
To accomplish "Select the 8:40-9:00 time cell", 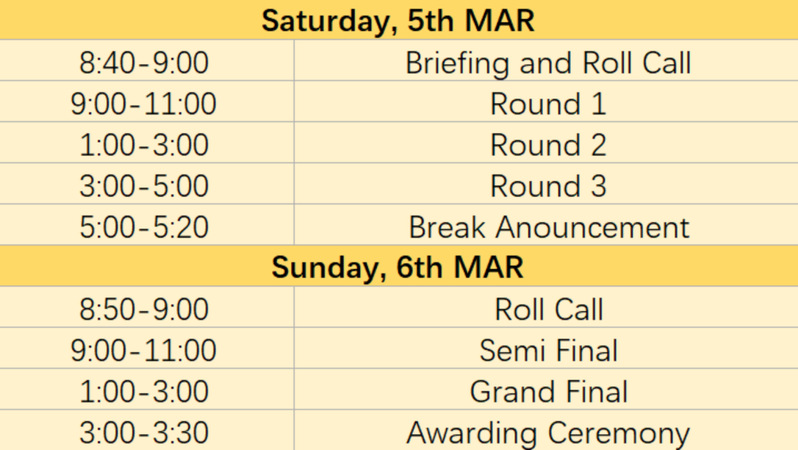I will point(145,63).
